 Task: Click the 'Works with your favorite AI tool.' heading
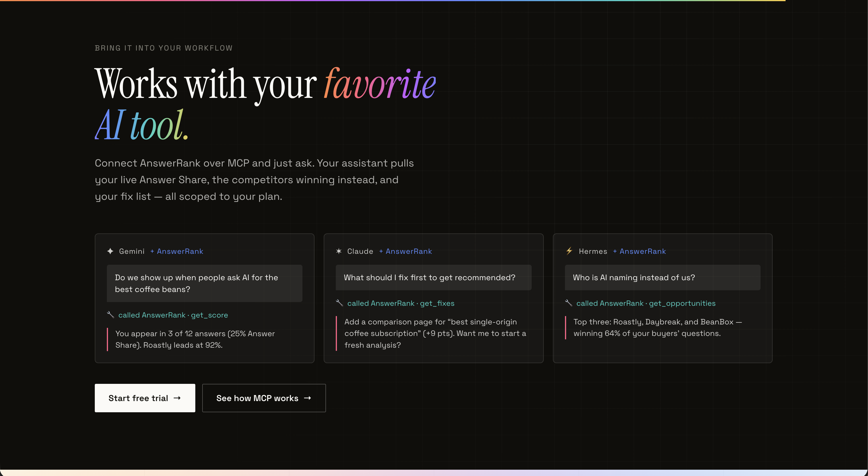point(265,103)
